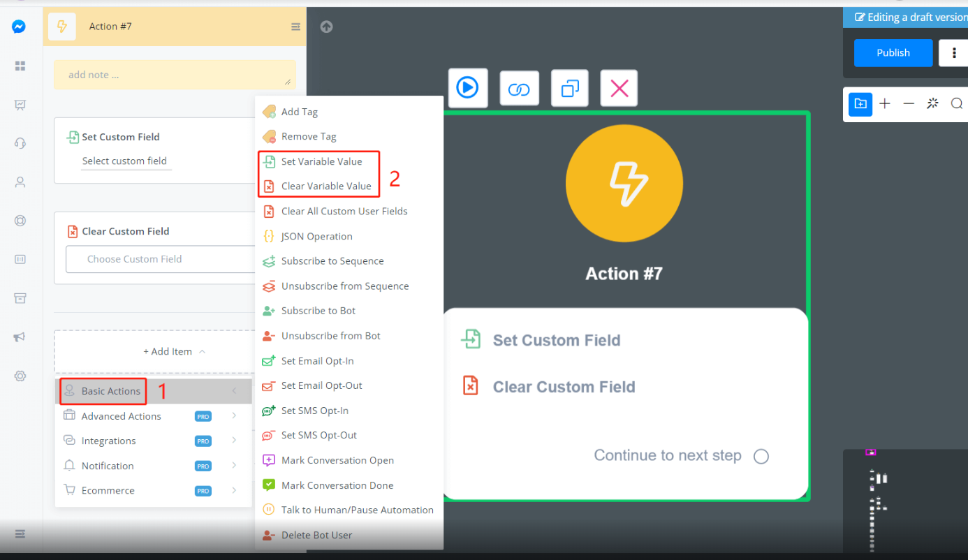Click the Messenger icon in the left sidebar
Viewport: 968px width, 560px height.
20,27
